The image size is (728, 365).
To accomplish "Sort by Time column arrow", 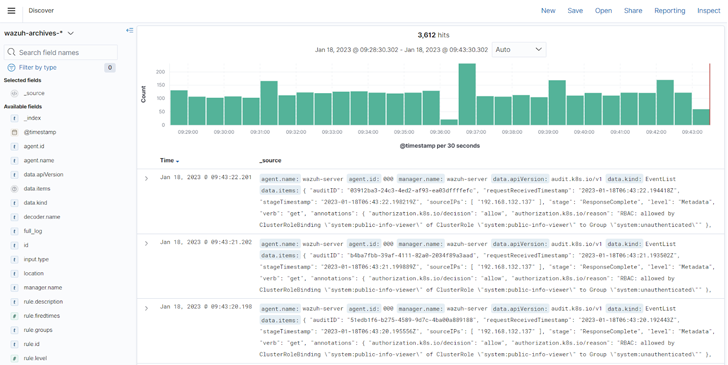I will [178, 161].
